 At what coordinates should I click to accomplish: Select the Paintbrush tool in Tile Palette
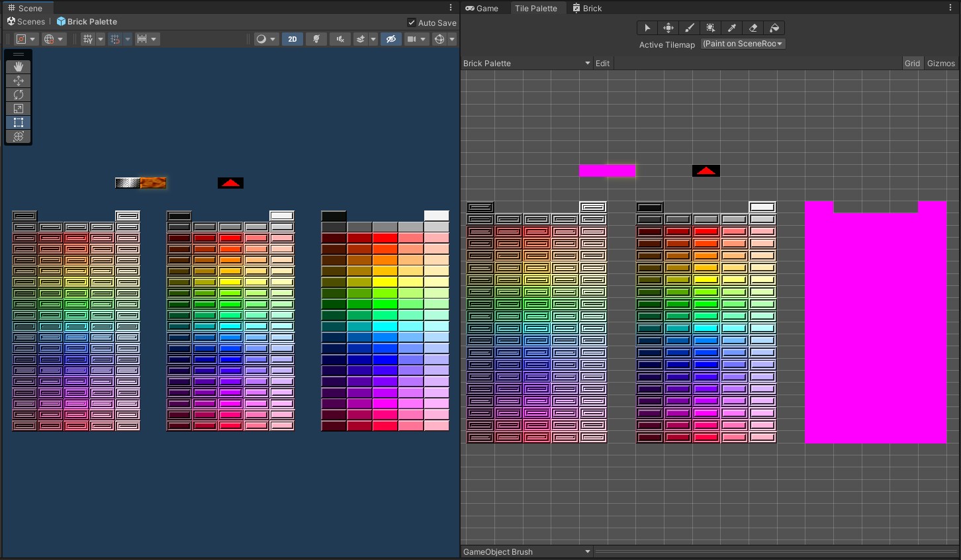pos(690,28)
